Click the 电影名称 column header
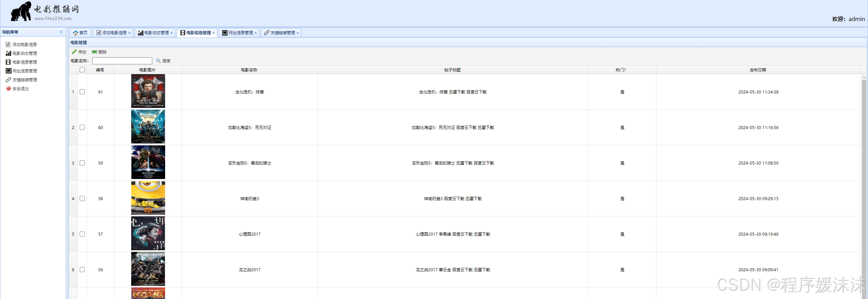Image resolution: width=868 pixels, height=299 pixels. pyautogui.click(x=249, y=70)
